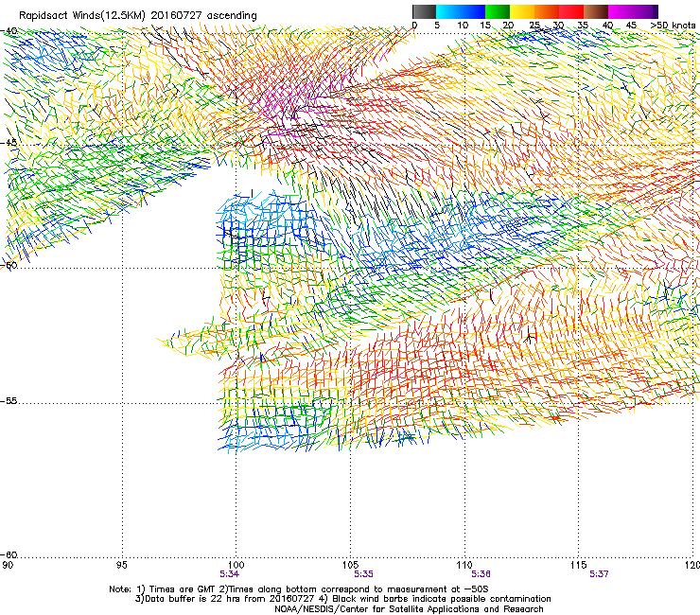The height and width of the screenshot is (615, 700).
Task: Click the '>50 knots' legend label
Action: point(673,26)
